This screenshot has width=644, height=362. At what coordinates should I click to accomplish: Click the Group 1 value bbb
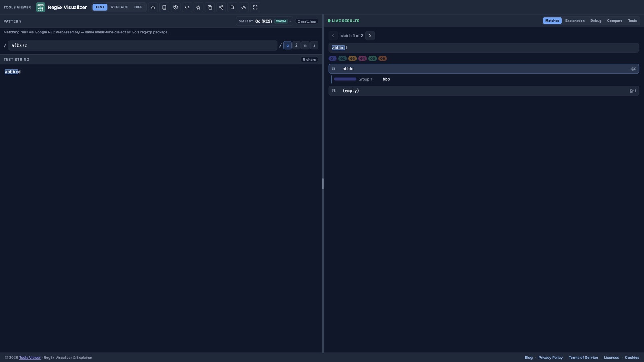[386, 79]
